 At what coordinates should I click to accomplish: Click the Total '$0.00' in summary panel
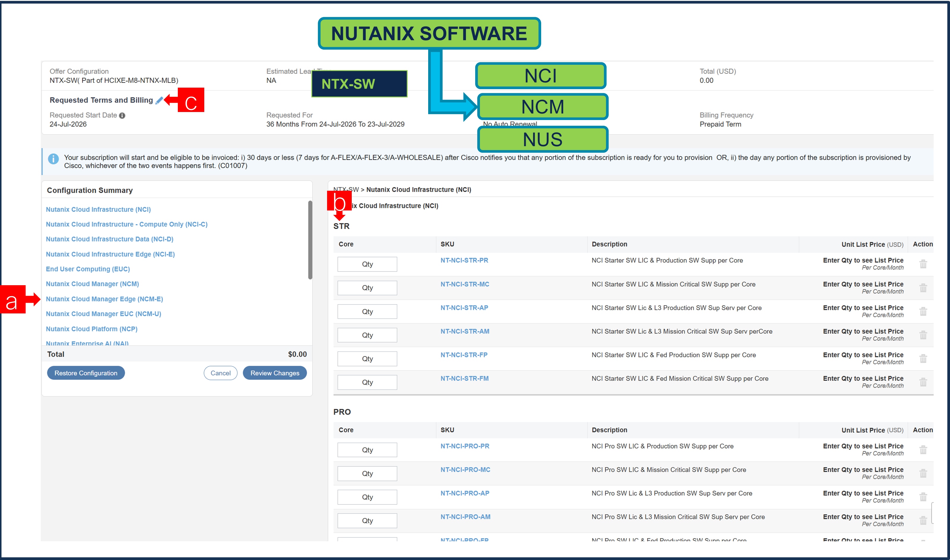click(x=297, y=354)
